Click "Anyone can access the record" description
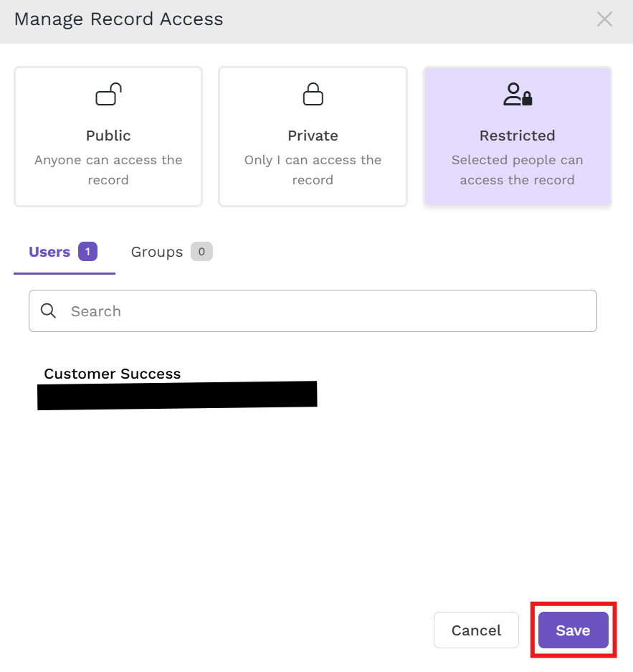Image resolution: width=633 pixels, height=672 pixels. (108, 170)
